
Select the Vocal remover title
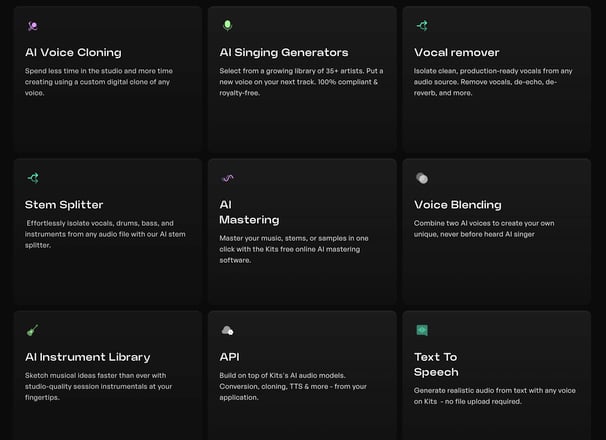point(456,52)
